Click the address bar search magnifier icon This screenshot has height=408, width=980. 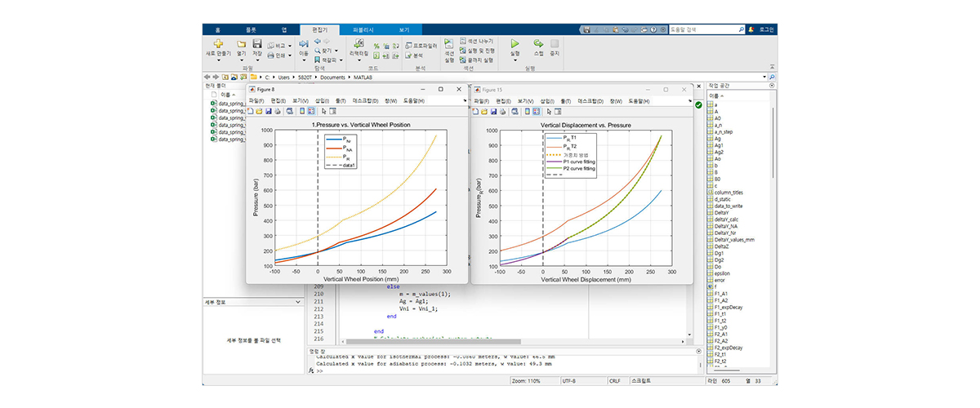coord(772,77)
